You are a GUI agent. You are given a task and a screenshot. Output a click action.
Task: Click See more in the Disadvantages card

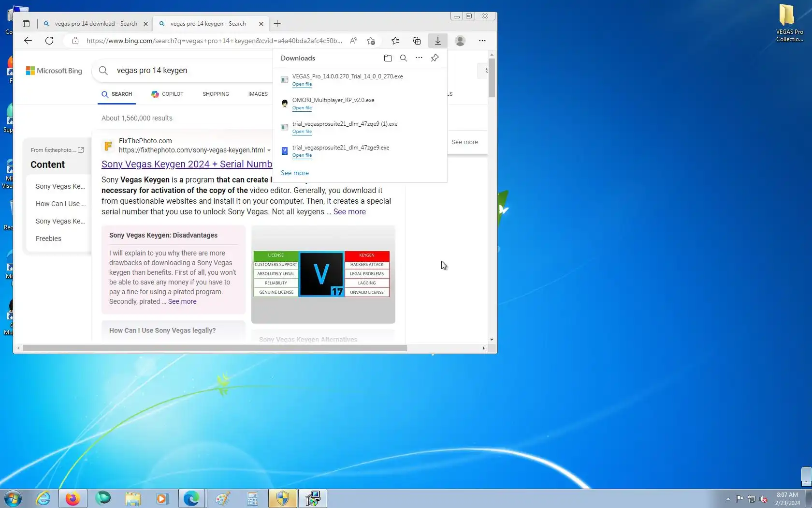click(182, 302)
